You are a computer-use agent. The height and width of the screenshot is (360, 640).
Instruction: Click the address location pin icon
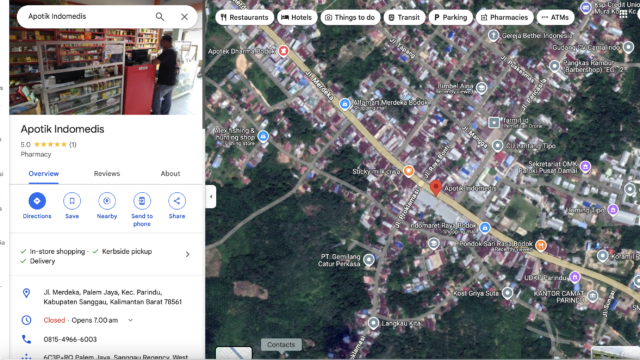[x=27, y=293]
